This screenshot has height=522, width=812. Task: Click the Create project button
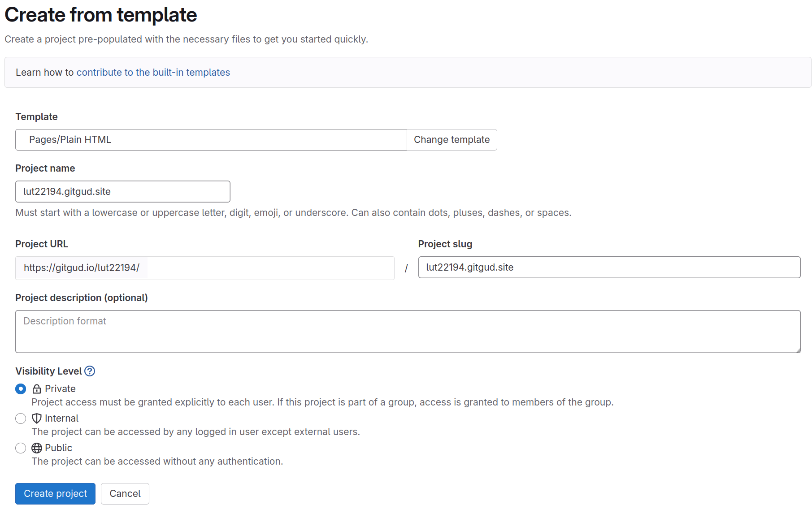coord(55,494)
